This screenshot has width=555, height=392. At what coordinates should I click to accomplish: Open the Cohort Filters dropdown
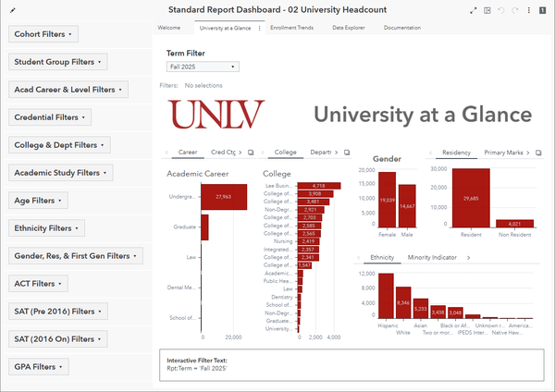tap(43, 34)
